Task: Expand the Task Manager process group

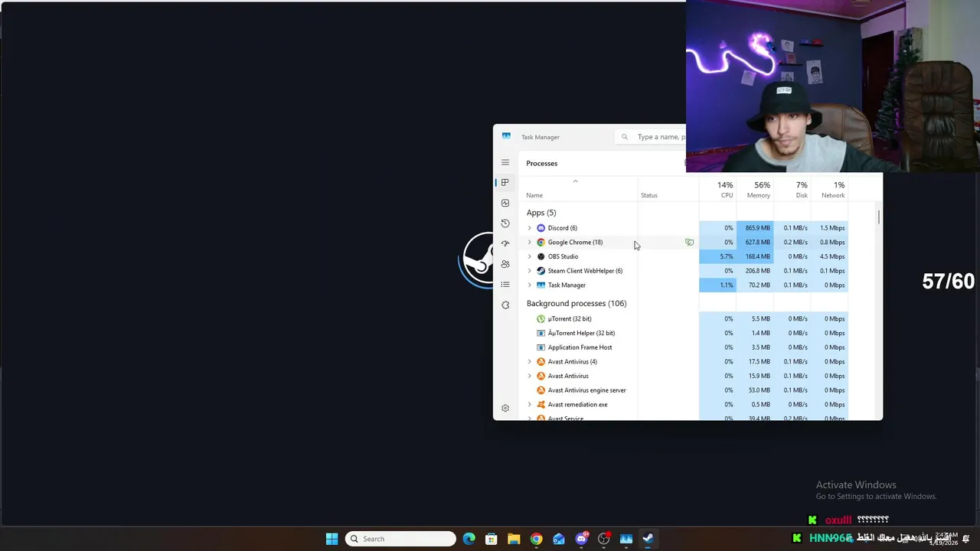Action: point(529,285)
